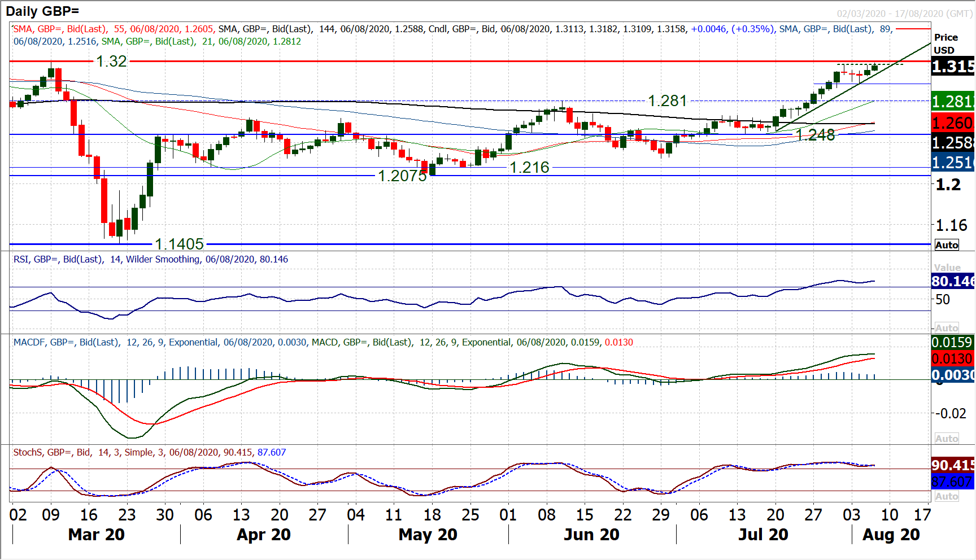The image size is (976, 560).
Task: Click the green 1.281 SMA price tag
Action: [952, 102]
